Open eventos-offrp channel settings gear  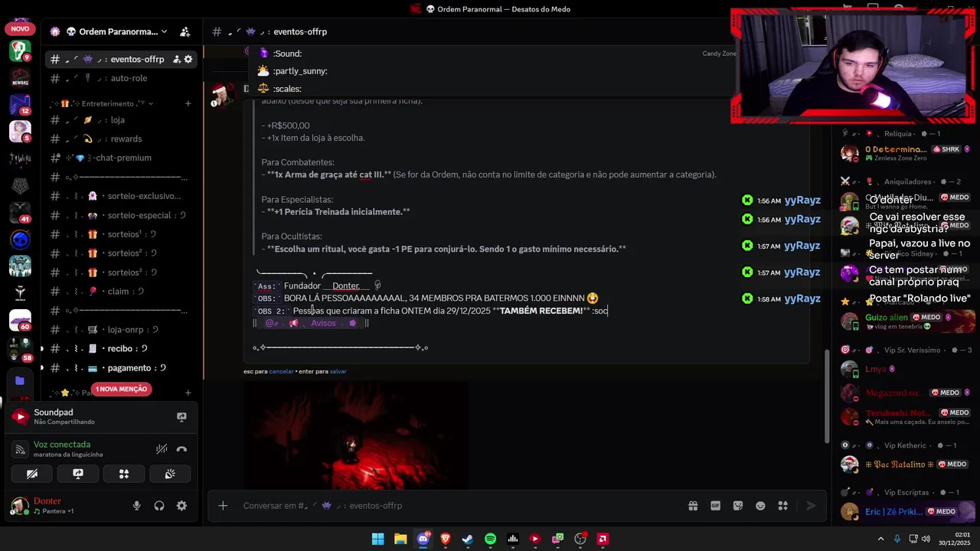[x=188, y=59]
